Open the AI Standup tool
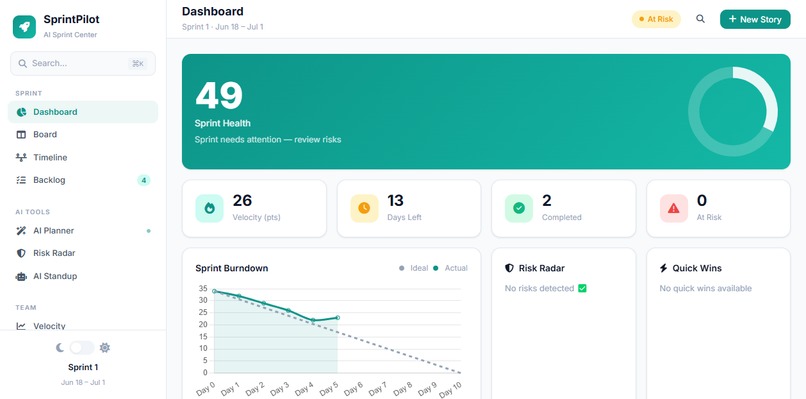 83,277
